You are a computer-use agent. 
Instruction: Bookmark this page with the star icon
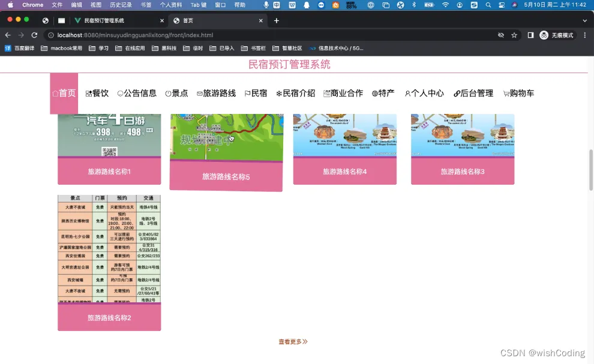click(514, 35)
